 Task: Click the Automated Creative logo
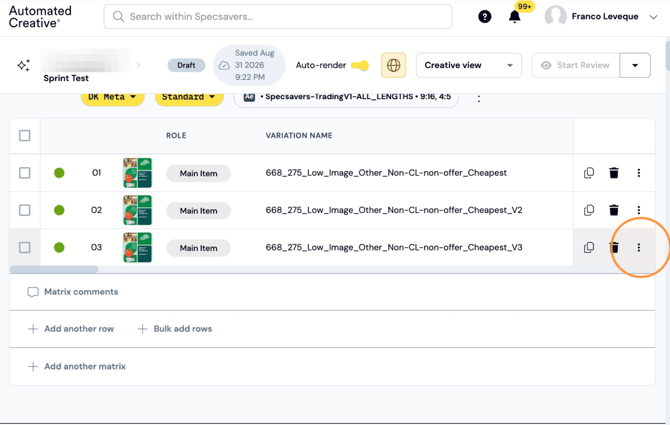(40, 17)
